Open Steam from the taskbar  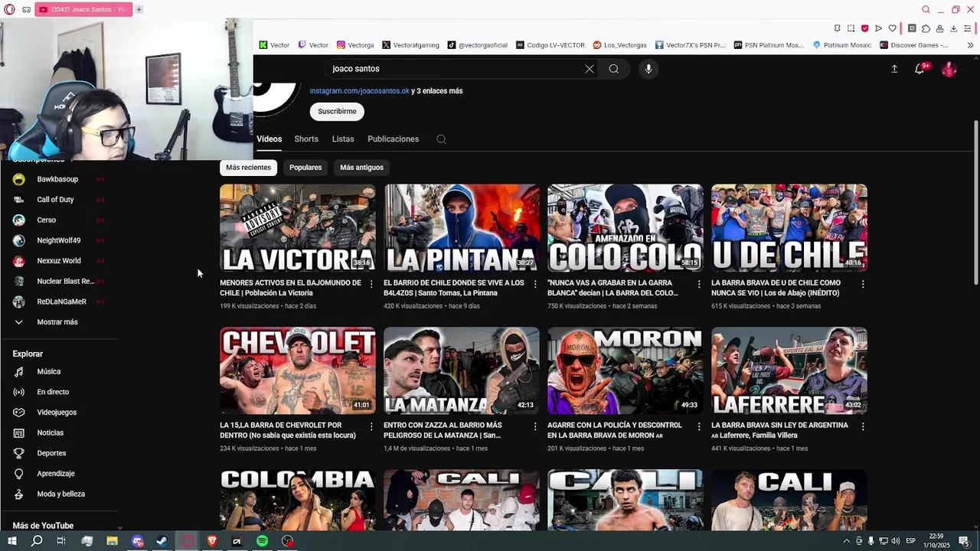tap(162, 541)
